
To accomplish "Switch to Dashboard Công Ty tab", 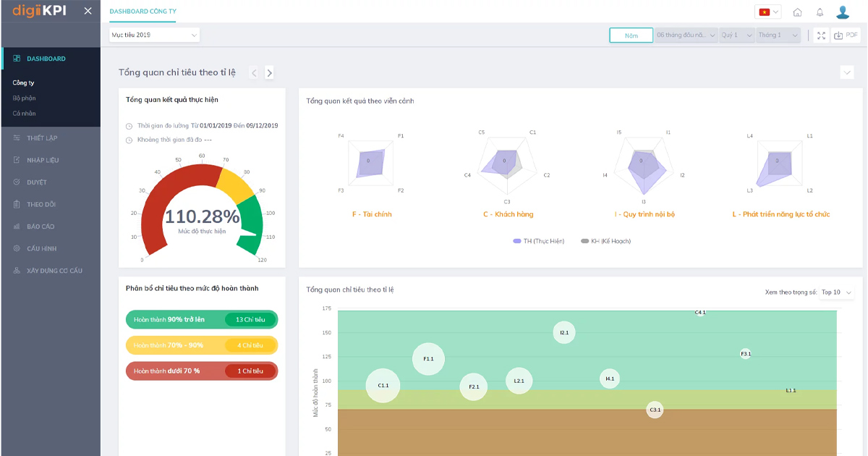I will 142,12.
